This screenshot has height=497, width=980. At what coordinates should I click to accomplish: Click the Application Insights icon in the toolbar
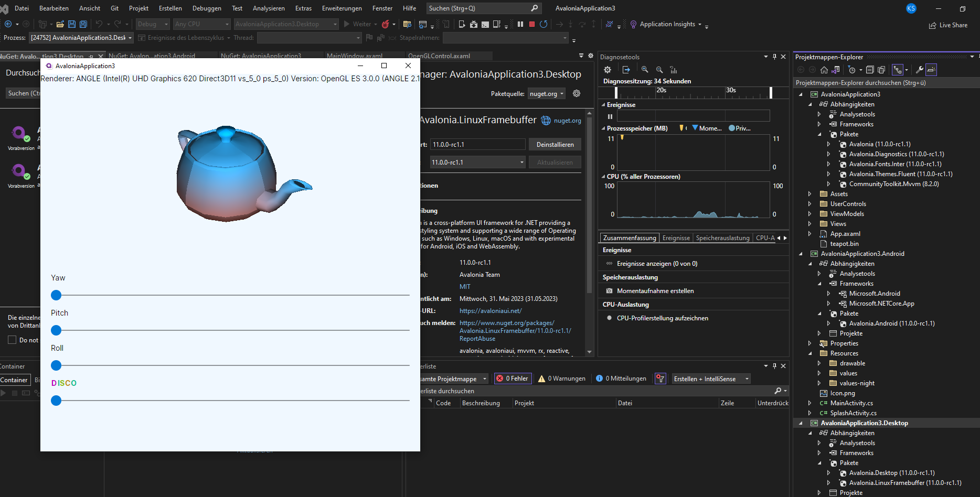pyautogui.click(x=633, y=24)
